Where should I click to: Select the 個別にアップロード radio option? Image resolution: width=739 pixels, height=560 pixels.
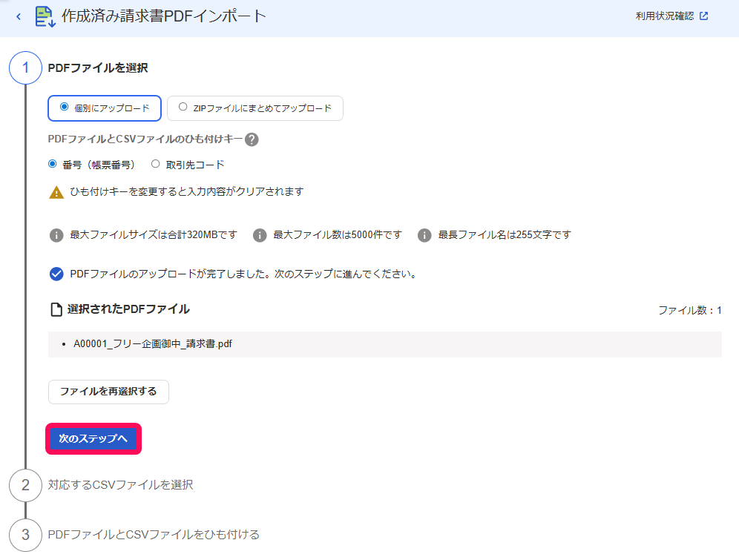[x=105, y=108]
